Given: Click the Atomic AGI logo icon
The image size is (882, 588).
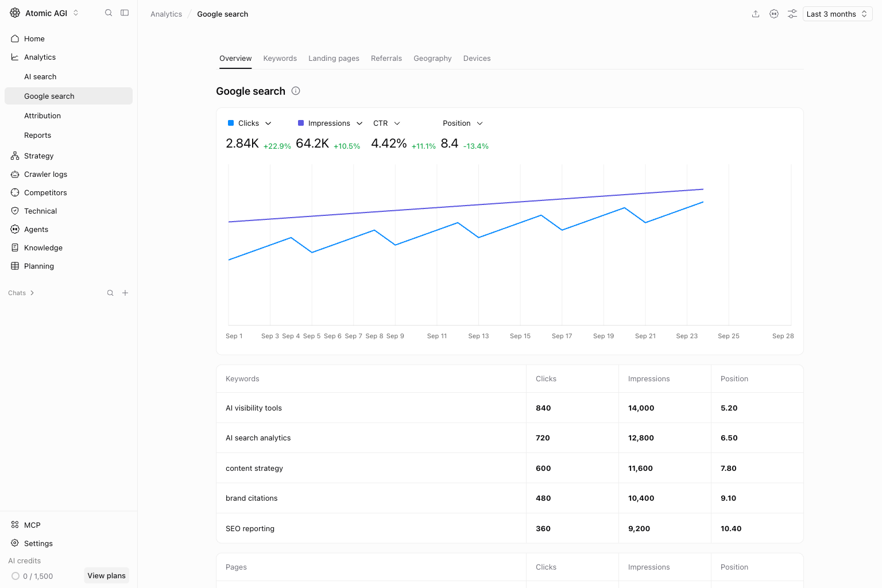Looking at the screenshot, I should (x=15, y=13).
